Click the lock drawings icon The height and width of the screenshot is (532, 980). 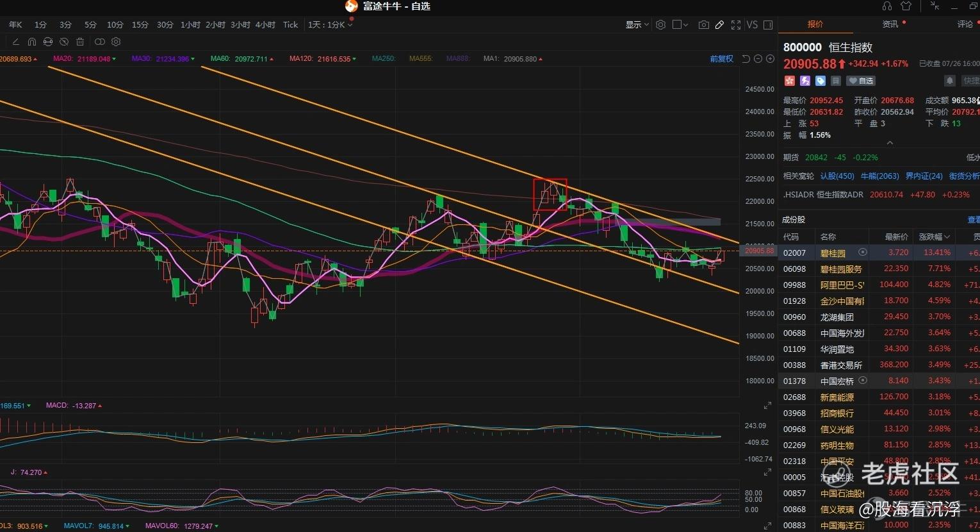tap(48, 42)
